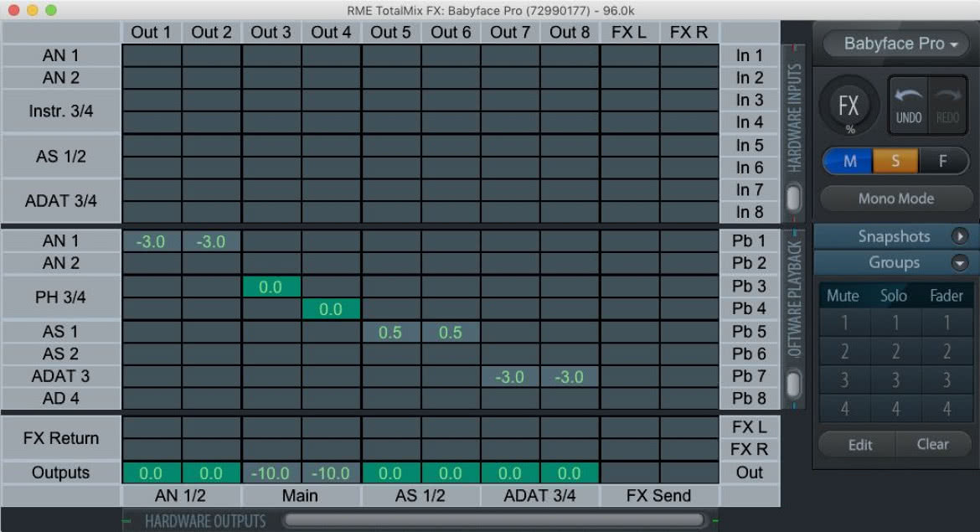Screen dimensions: 980x532
Task: Enable Mono Mode
Action: coord(895,199)
